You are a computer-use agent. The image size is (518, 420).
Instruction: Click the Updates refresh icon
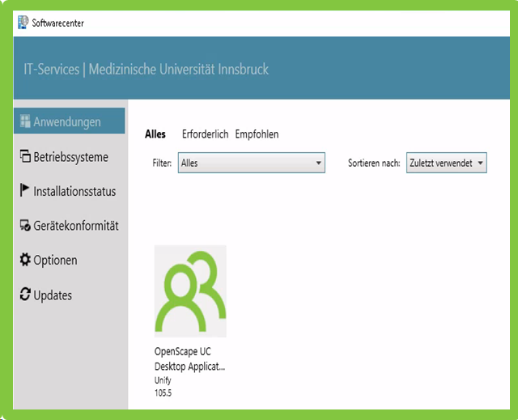[25, 294]
